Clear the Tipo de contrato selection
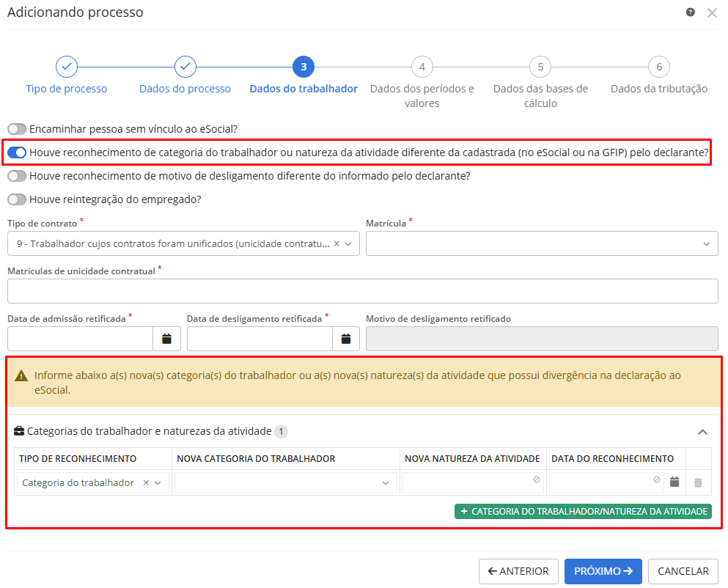728x588 pixels. 337,243
